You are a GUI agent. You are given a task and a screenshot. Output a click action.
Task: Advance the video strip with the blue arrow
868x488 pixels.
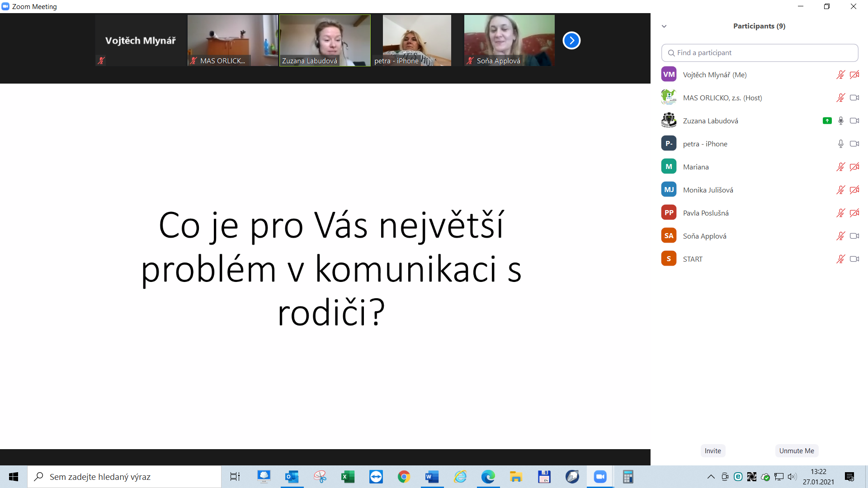click(571, 40)
